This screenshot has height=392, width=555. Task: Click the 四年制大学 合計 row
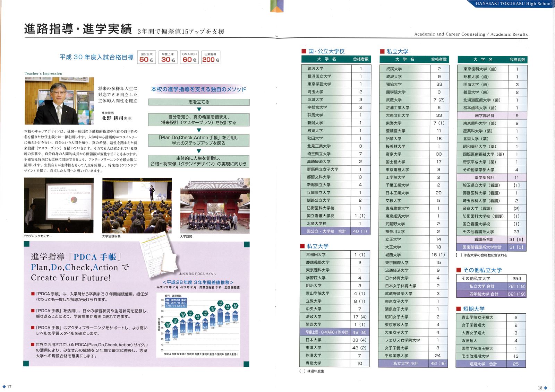[492, 294]
